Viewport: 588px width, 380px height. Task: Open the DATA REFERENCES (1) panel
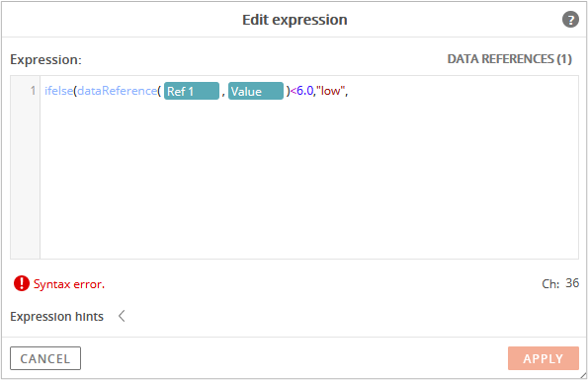[509, 59]
